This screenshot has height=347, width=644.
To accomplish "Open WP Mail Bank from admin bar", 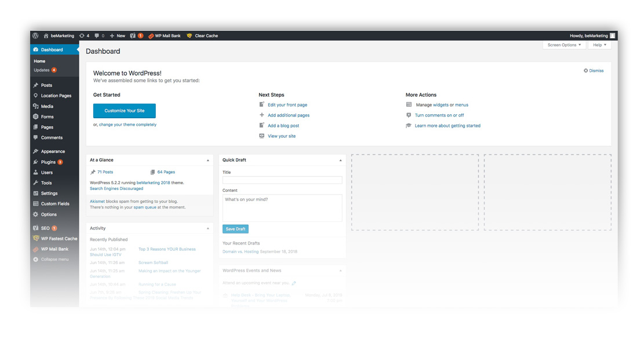I will 164,36.
